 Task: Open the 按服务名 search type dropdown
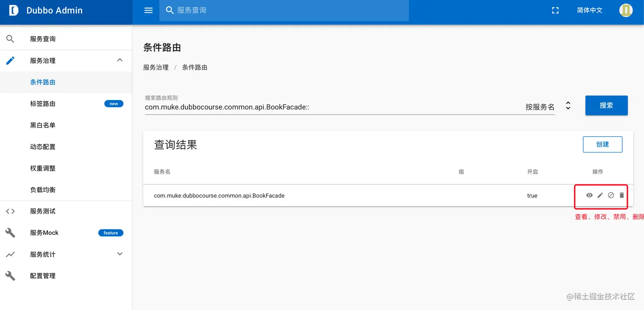pyautogui.click(x=548, y=107)
